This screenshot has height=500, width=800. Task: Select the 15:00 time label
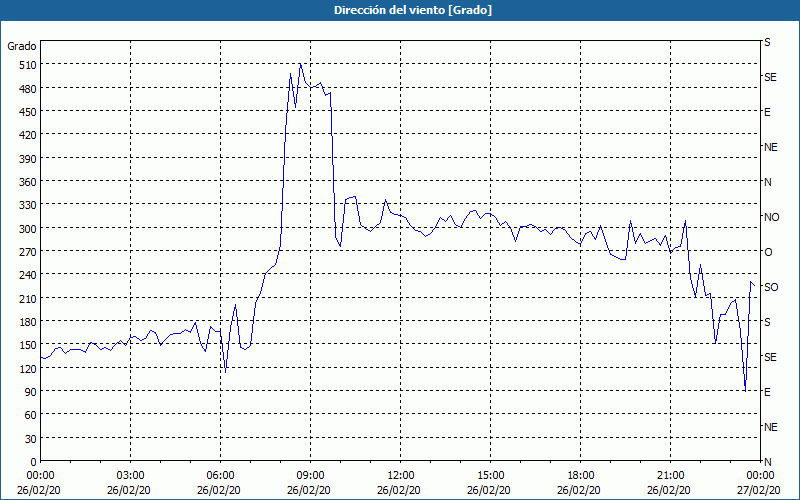(489, 476)
